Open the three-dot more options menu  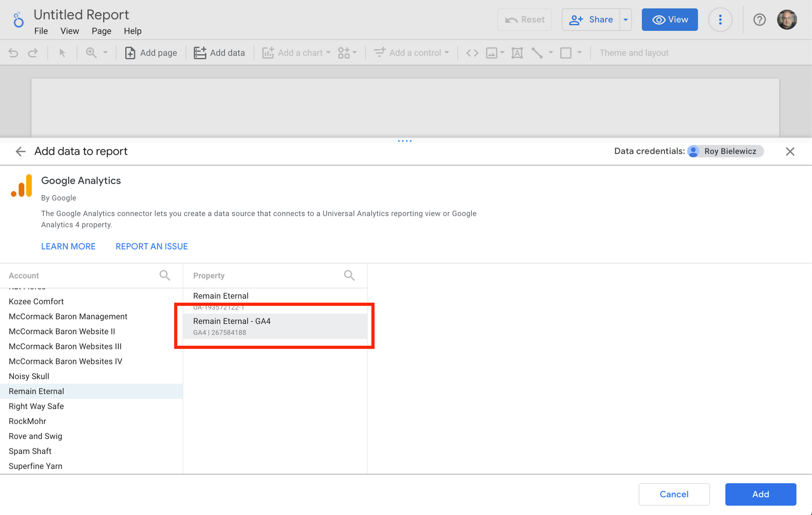pos(720,19)
